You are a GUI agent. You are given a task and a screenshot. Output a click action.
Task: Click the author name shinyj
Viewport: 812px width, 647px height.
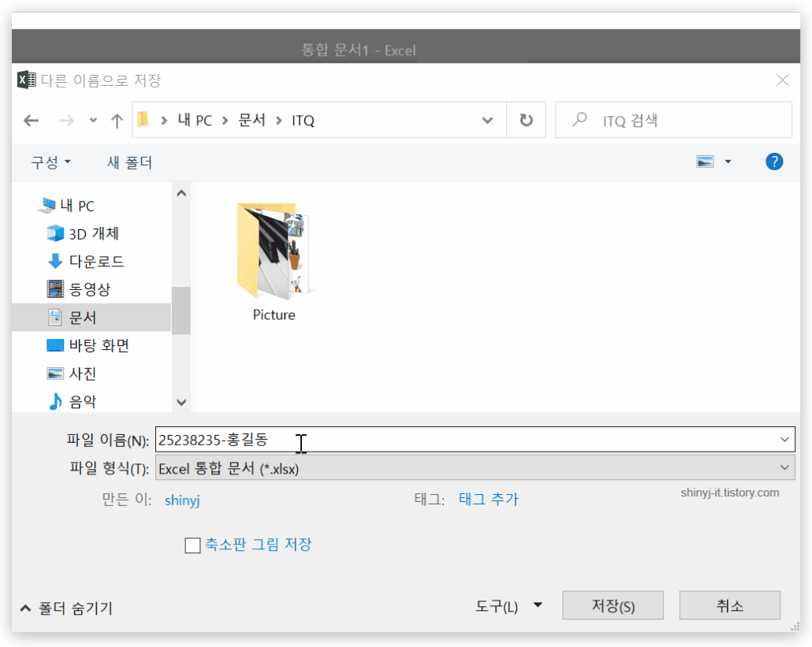click(x=182, y=500)
